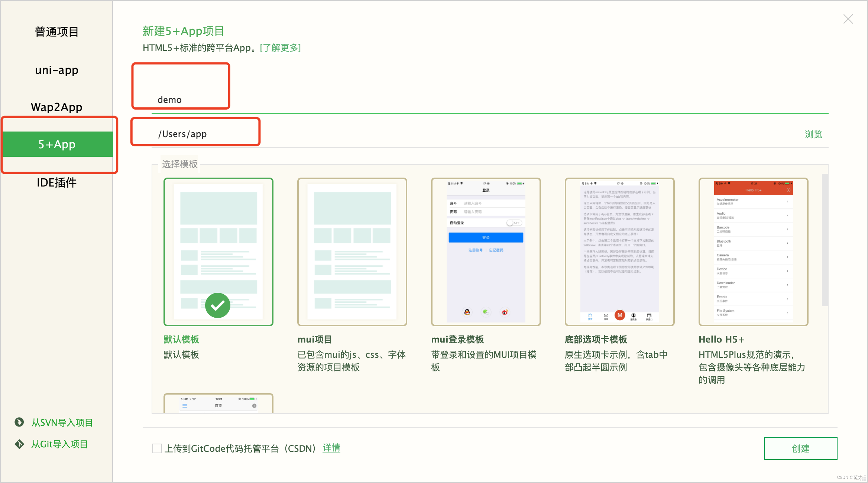Screen dimensions: 868x483
Task: Click 从SVN导入项目 link
Action: coord(62,422)
